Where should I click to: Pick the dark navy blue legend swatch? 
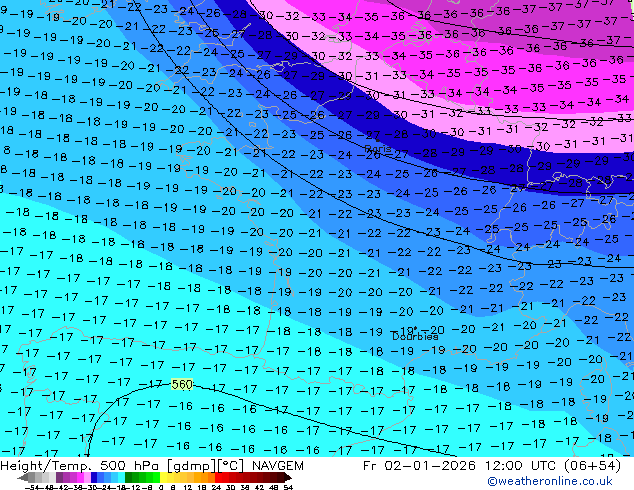click(x=94, y=477)
